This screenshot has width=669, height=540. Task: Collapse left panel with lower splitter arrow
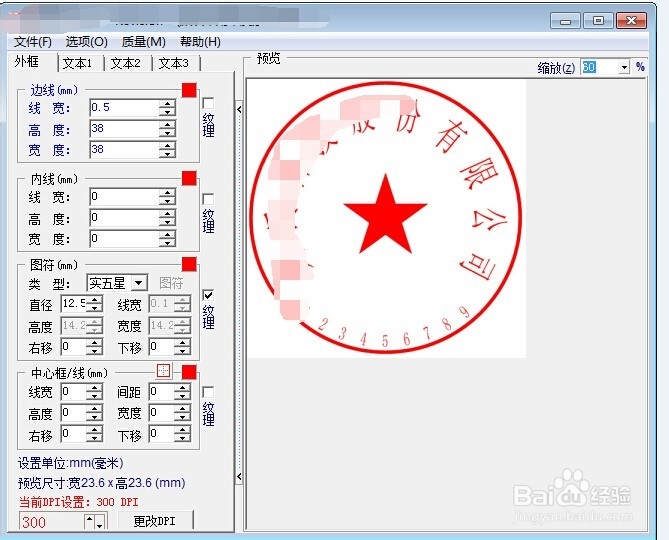(239, 476)
